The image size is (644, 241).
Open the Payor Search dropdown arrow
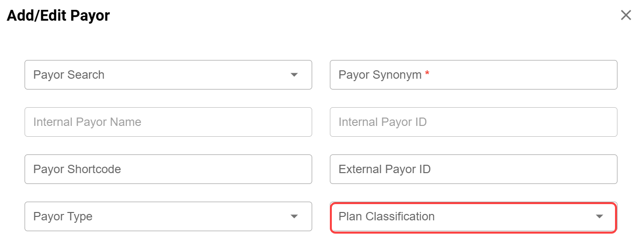[294, 75]
